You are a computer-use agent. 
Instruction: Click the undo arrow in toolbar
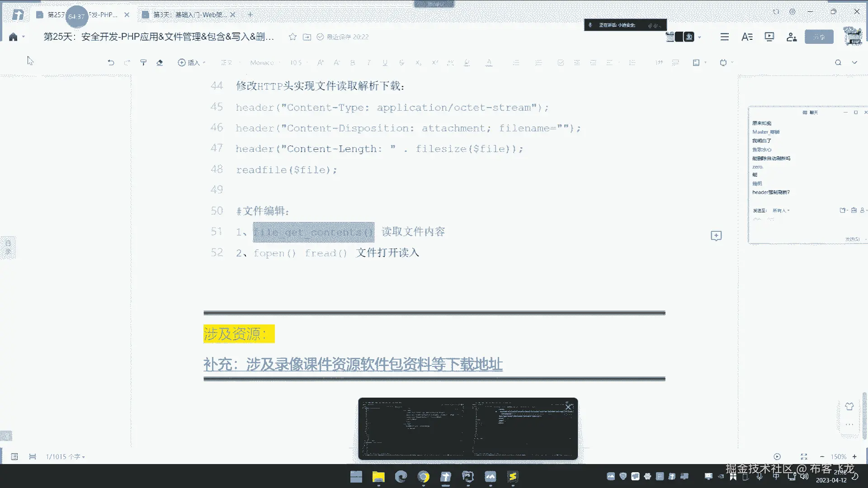[x=111, y=63]
